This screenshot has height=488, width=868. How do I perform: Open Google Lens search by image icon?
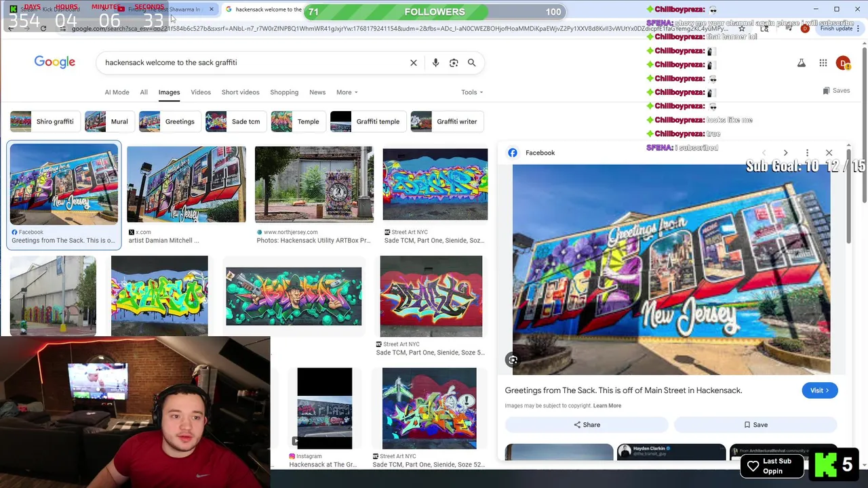coord(454,62)
